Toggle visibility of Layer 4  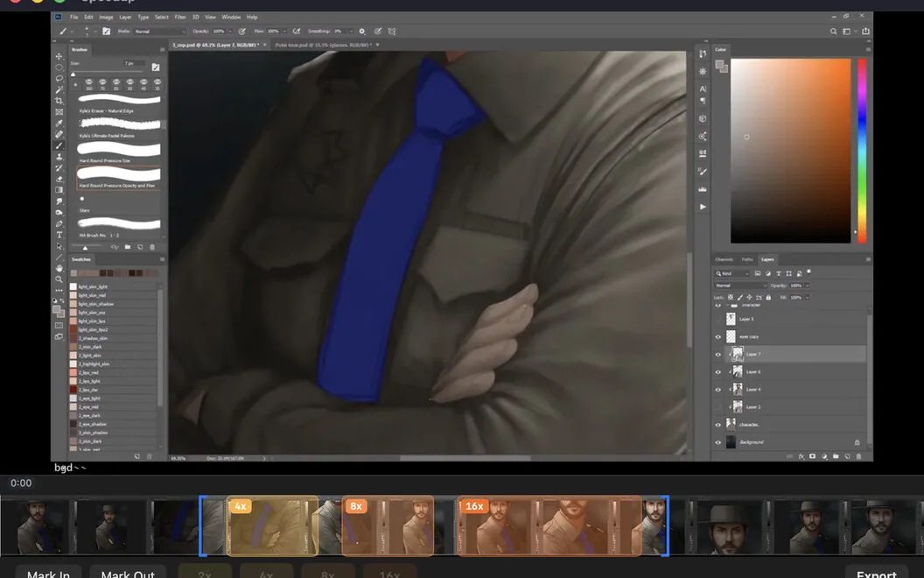[x=717, y=390]
